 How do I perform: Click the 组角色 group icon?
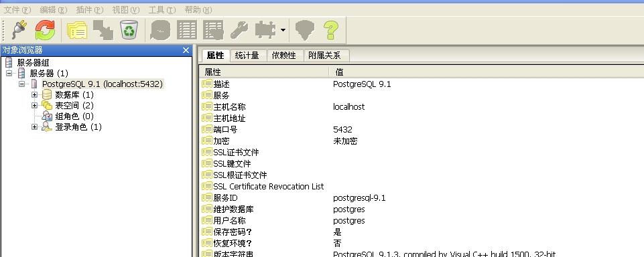tap(47, 116)
